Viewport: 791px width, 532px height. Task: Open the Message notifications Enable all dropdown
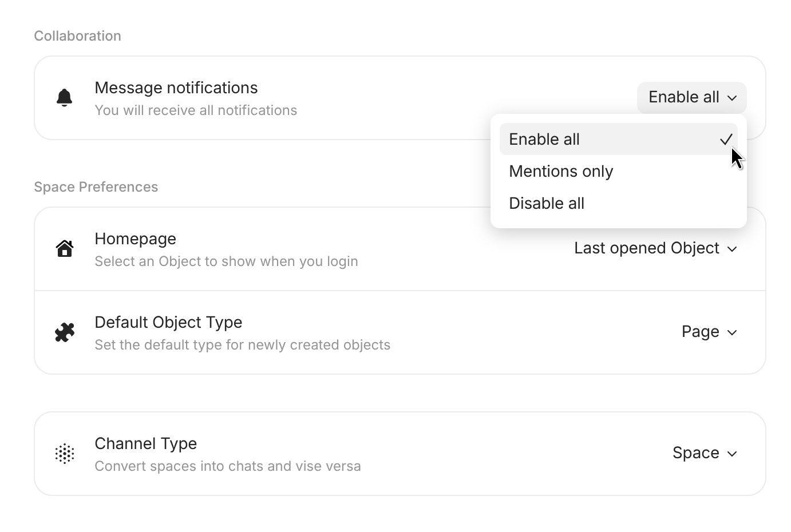pos(691,98)
